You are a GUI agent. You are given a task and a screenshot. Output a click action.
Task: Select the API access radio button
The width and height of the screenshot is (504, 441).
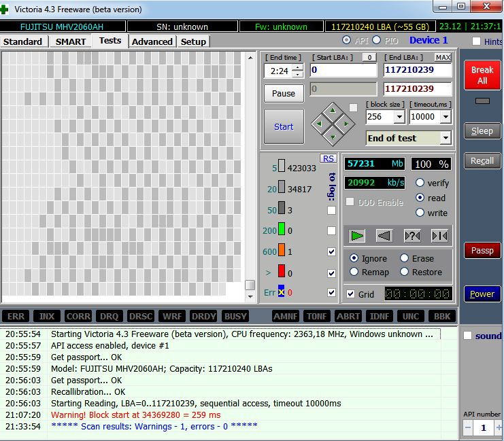point(346,40)
